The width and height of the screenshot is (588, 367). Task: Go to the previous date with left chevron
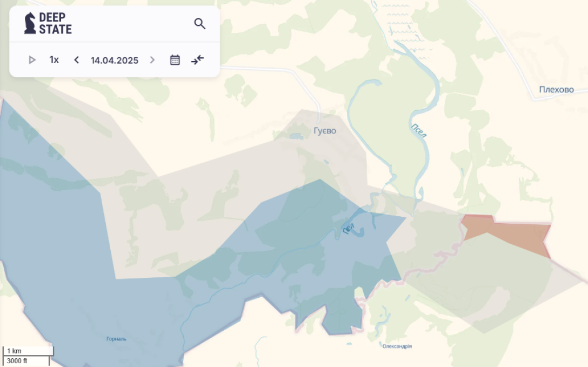pos(76,60)
